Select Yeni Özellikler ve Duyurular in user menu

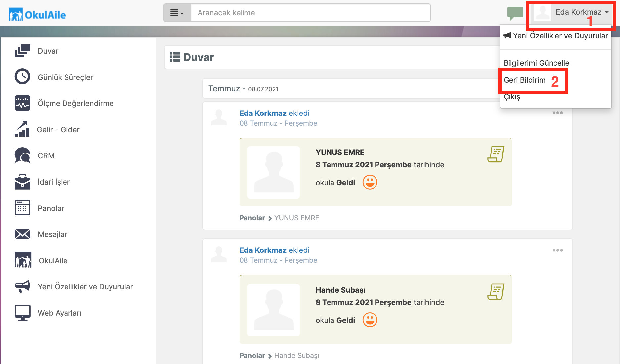(556, 36)
